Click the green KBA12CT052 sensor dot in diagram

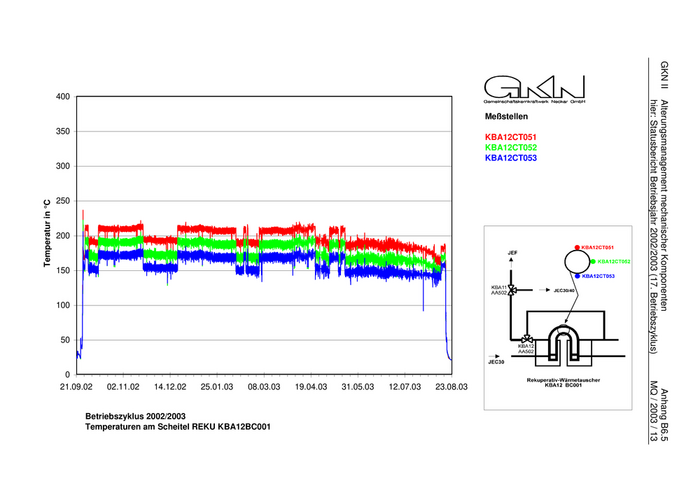(x=592, y=261)
